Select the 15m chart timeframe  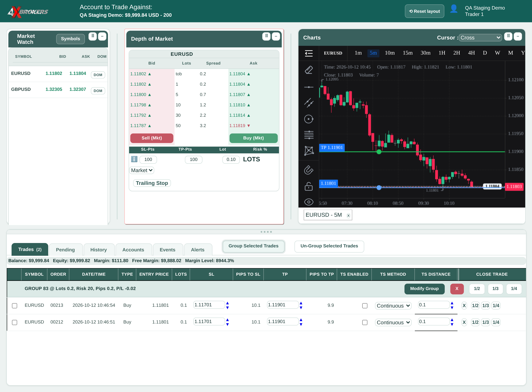coord(408,53)
